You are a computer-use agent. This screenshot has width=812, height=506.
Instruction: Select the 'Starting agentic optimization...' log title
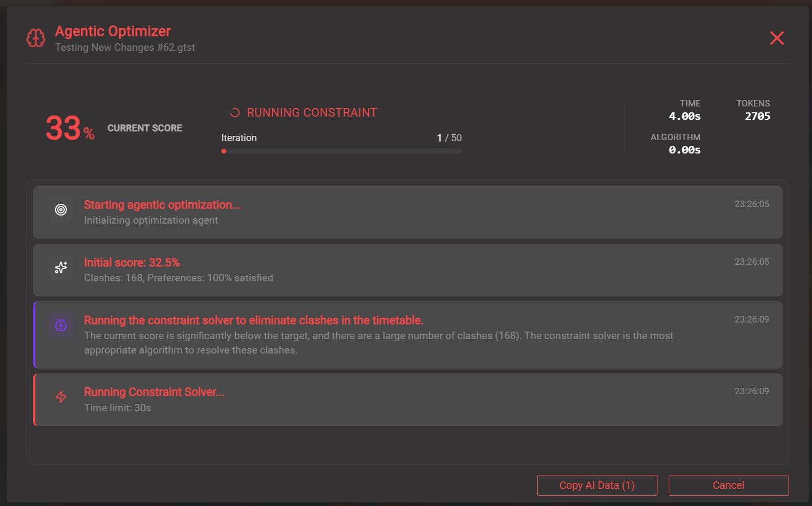(163, 205)
